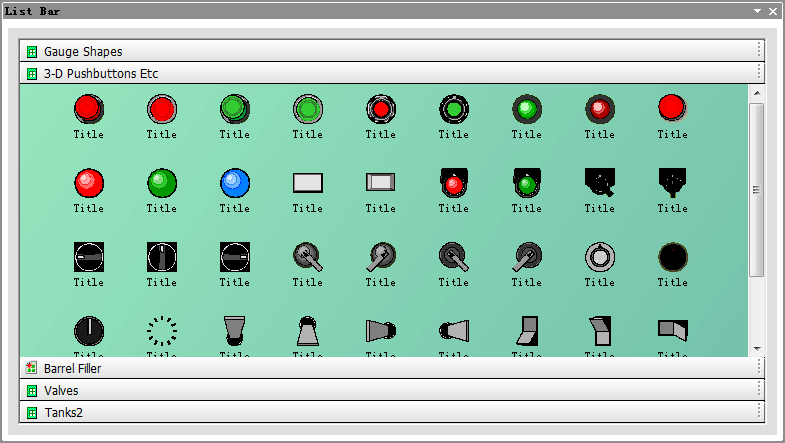
Task: Select the vertical selector switch in black square
Action: pos(161,257)
